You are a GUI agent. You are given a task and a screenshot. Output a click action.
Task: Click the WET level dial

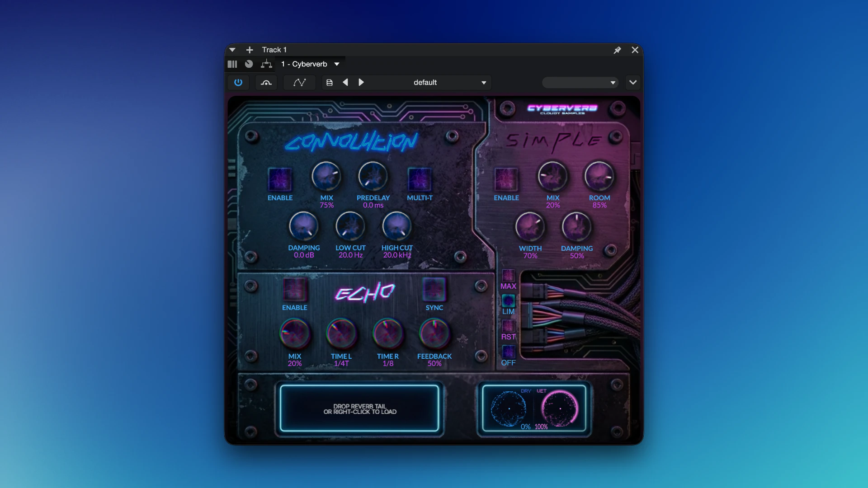(560, 408)
